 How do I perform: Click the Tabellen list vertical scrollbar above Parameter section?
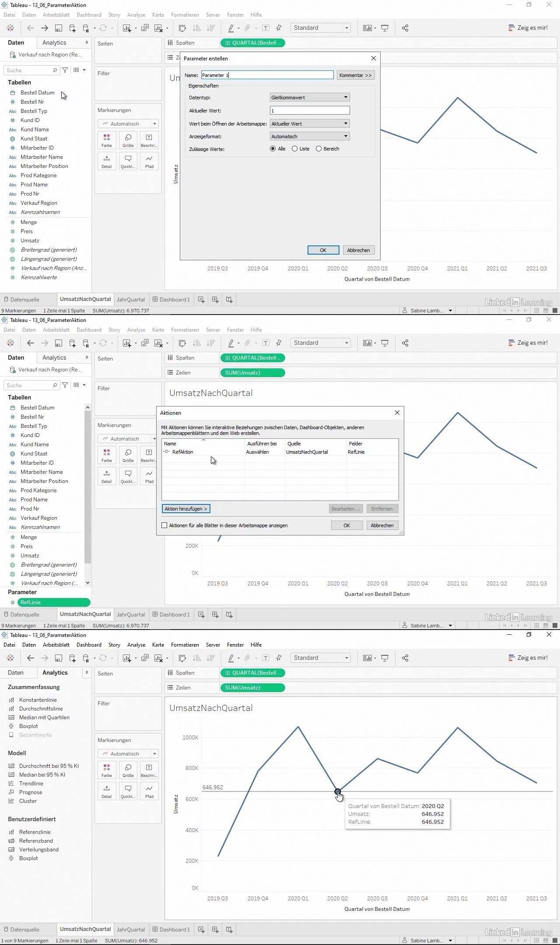(87, 494)
